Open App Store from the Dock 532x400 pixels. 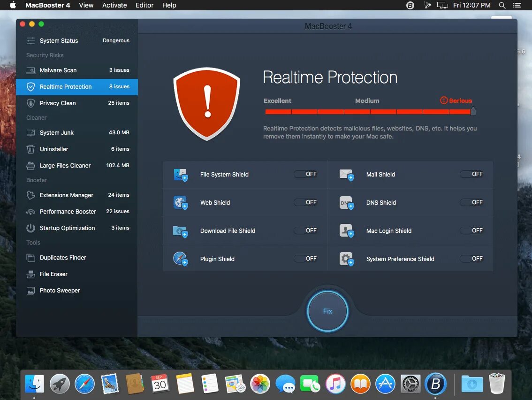385,384
